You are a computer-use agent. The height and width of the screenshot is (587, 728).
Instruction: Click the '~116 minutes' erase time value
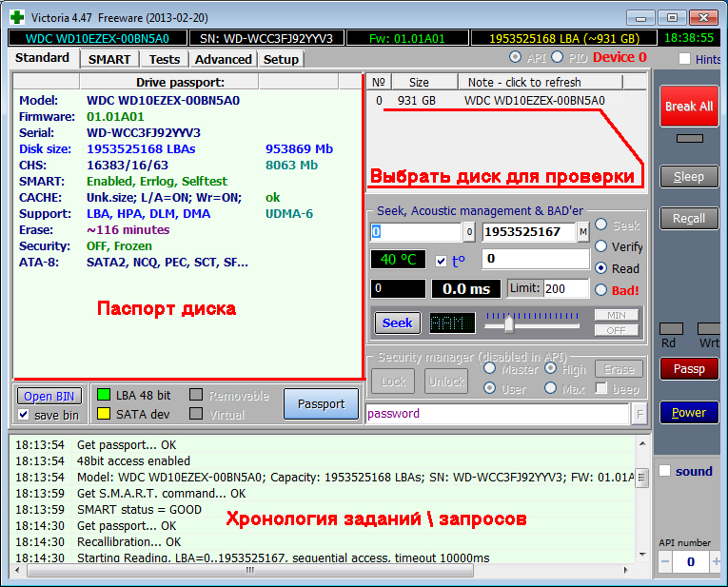(x=128, y=229)
